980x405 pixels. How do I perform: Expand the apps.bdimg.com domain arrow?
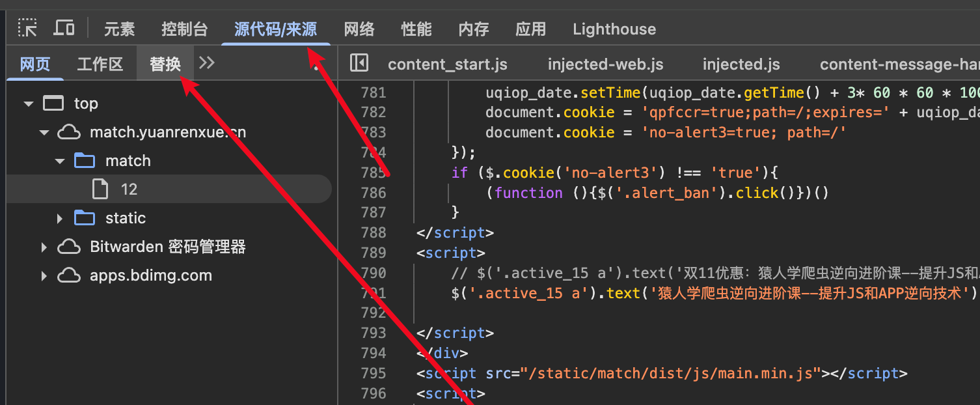(x=44, y=275)
